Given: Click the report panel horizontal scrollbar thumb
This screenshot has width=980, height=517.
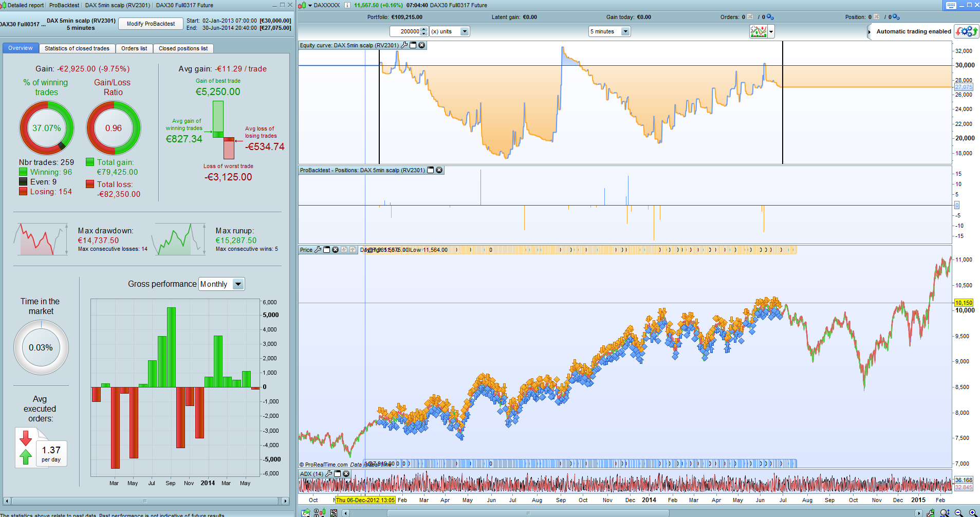Looking at the screenshot, I should pyautogui.click(x=145, y=501).
